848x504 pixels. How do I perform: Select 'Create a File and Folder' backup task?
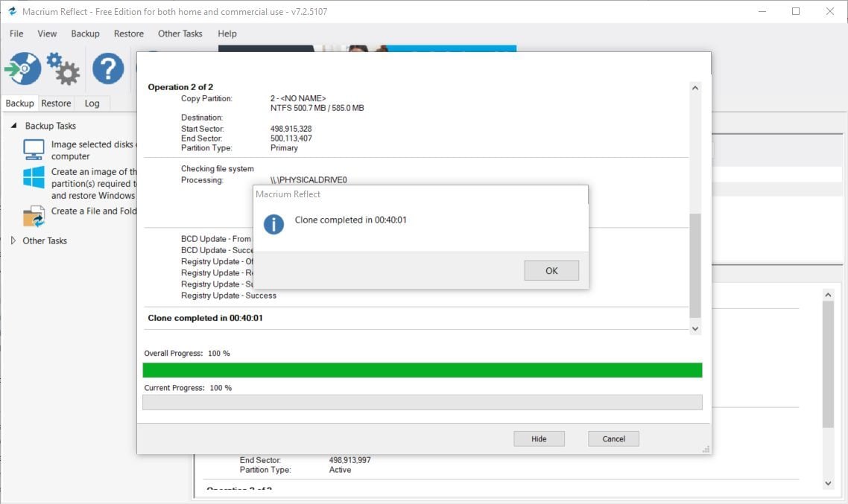(x=94, y=211)
